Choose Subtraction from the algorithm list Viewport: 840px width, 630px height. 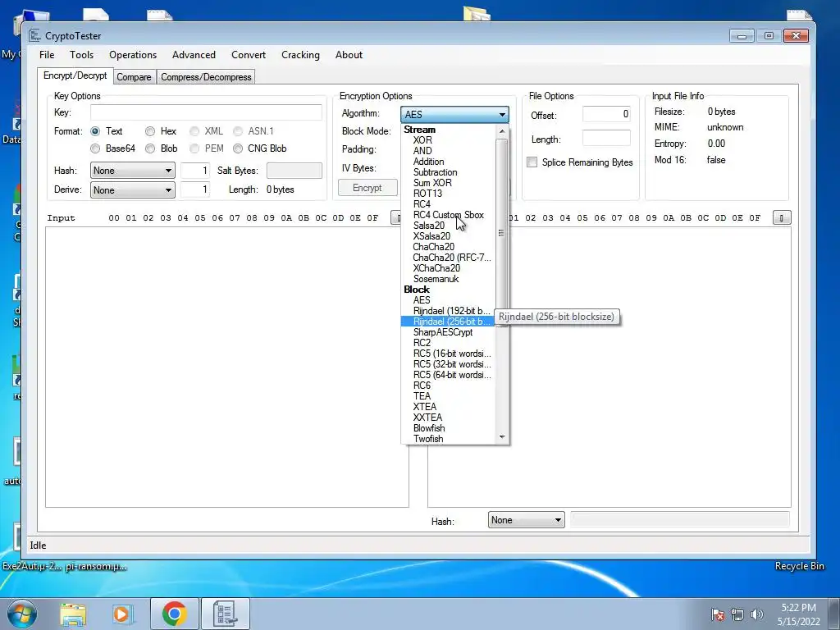point(435,172)
